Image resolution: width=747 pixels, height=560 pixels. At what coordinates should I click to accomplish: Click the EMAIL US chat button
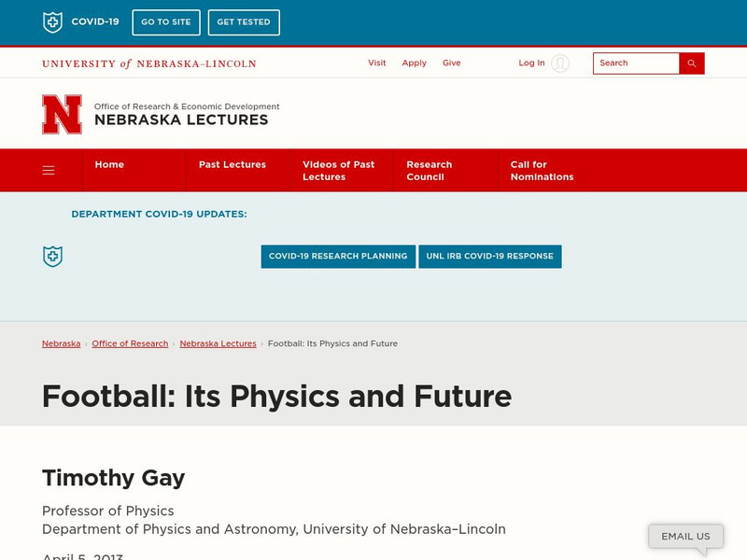685,536
